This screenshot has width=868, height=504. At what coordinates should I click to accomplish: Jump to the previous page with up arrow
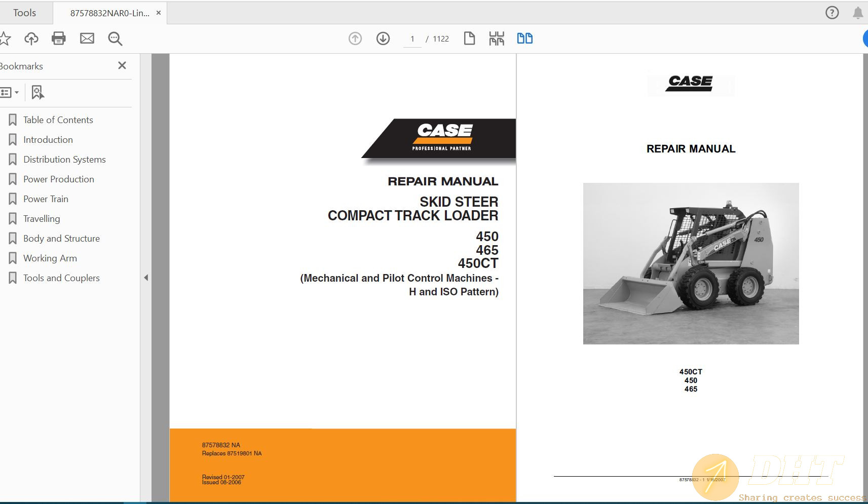click(355, 38)
